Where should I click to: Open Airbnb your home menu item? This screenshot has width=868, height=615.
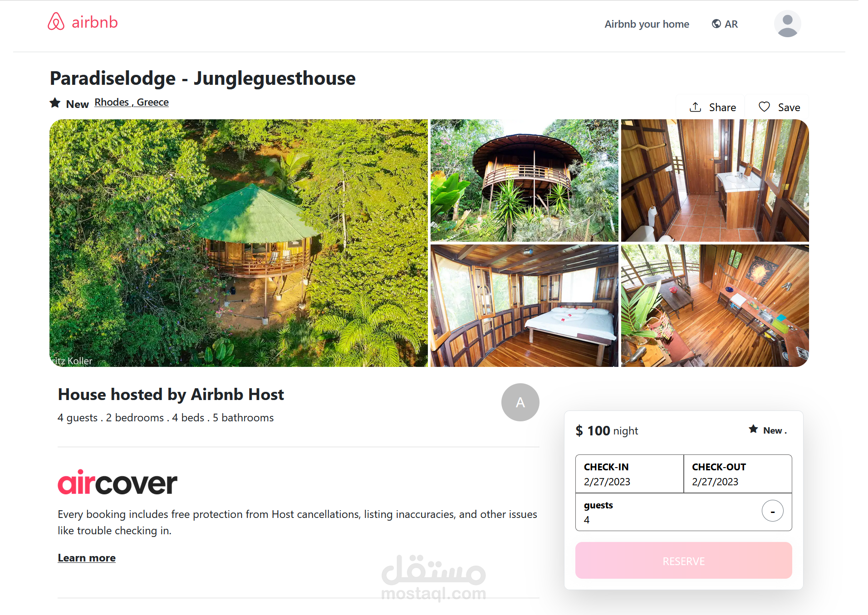pos(647,24)
